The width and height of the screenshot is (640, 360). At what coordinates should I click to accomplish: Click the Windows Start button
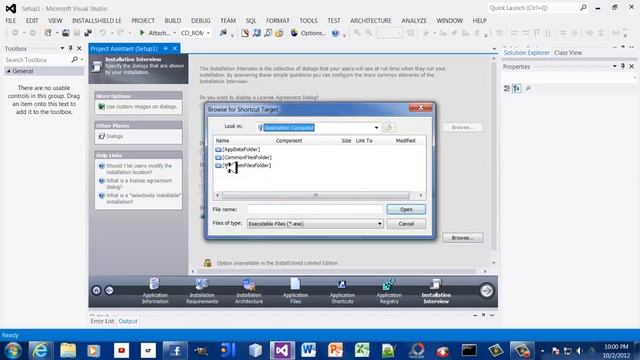pyautogui.click(x=13, y=351)
